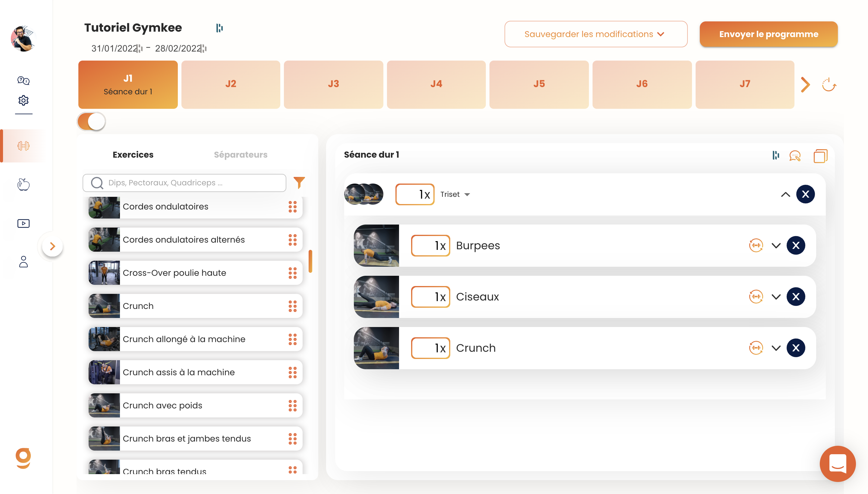The width and height of the screenshot is (868, 494).
Task: Open the chat messages sidebar icon
Action: tap(24, 80)
